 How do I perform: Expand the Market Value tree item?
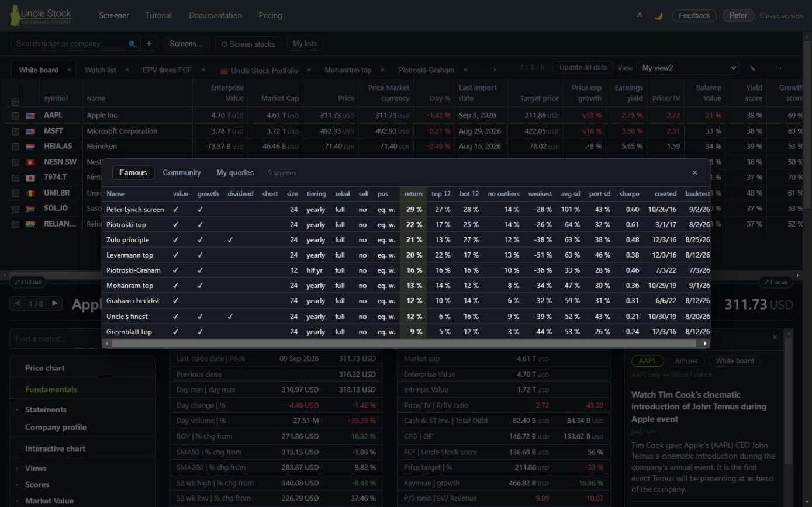pyautogui.click(x=17, y=501)
